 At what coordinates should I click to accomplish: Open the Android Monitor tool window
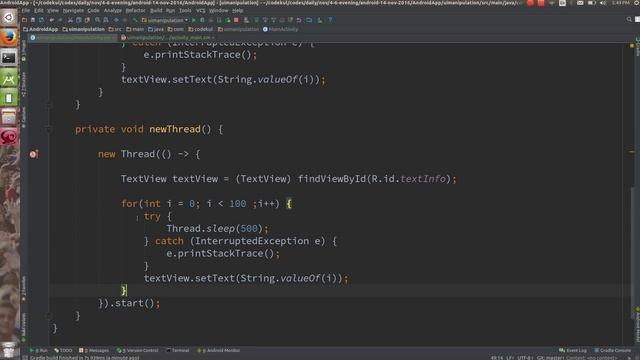[219, 350]
